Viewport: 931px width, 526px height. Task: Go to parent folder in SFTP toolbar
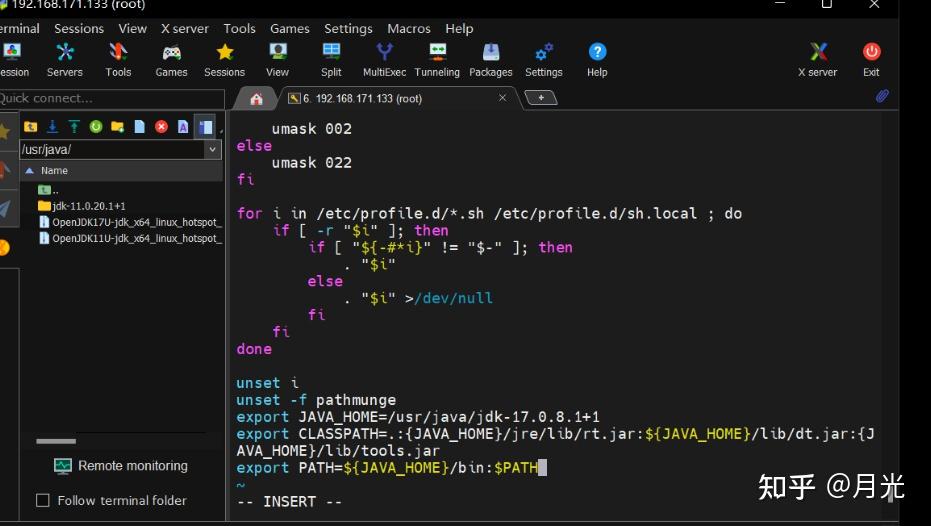[30, 126]
